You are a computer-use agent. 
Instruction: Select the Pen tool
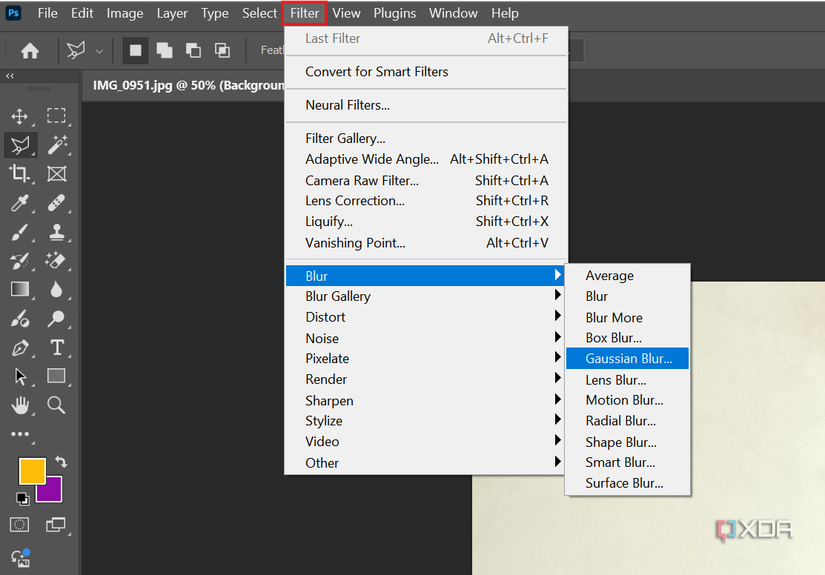coord(20,348)
